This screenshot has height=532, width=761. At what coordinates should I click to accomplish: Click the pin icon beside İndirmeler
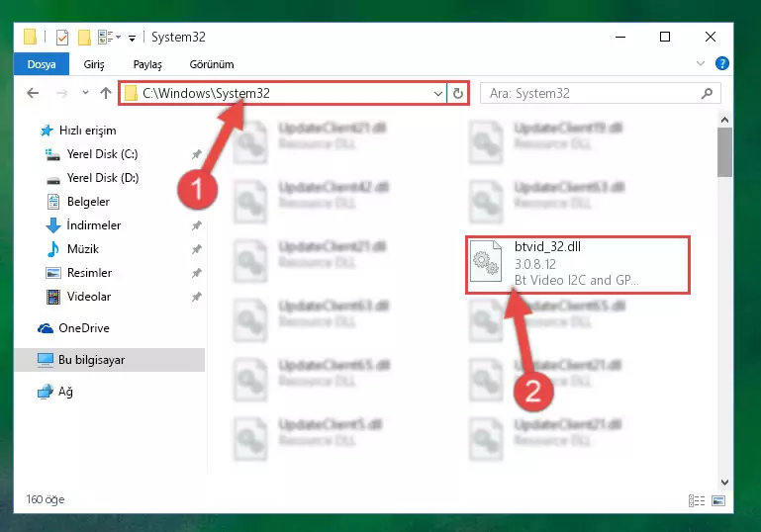tap(197, 225)
